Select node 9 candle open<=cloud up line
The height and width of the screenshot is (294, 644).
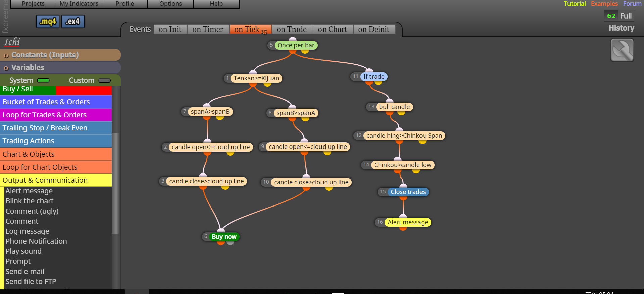coord(308,147)
